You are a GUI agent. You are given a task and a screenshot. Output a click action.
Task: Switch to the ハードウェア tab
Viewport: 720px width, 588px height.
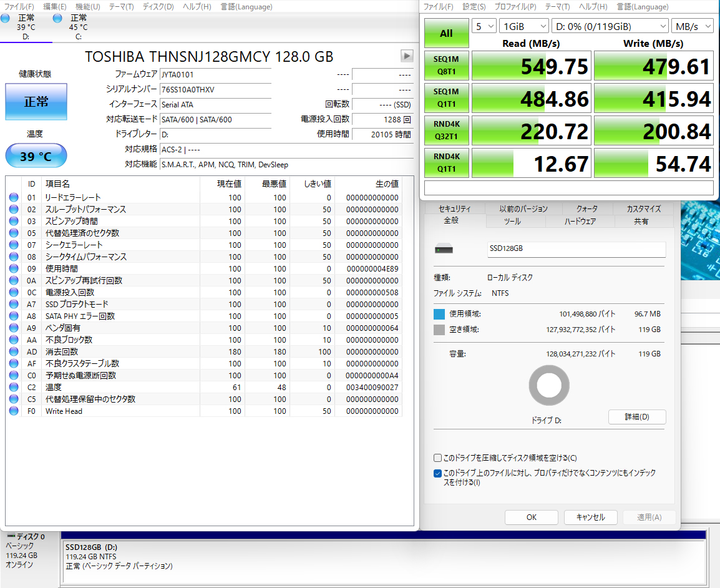click(x=580, y=222)
